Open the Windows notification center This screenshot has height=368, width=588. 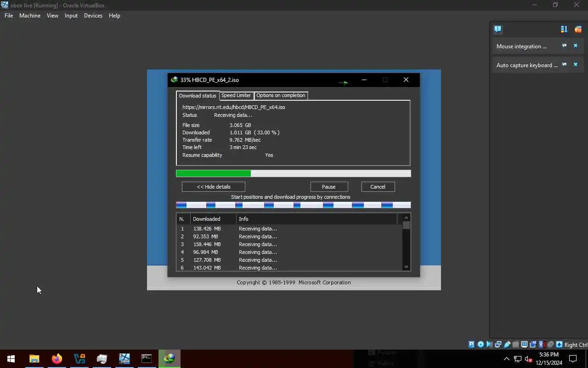point(573,359)
